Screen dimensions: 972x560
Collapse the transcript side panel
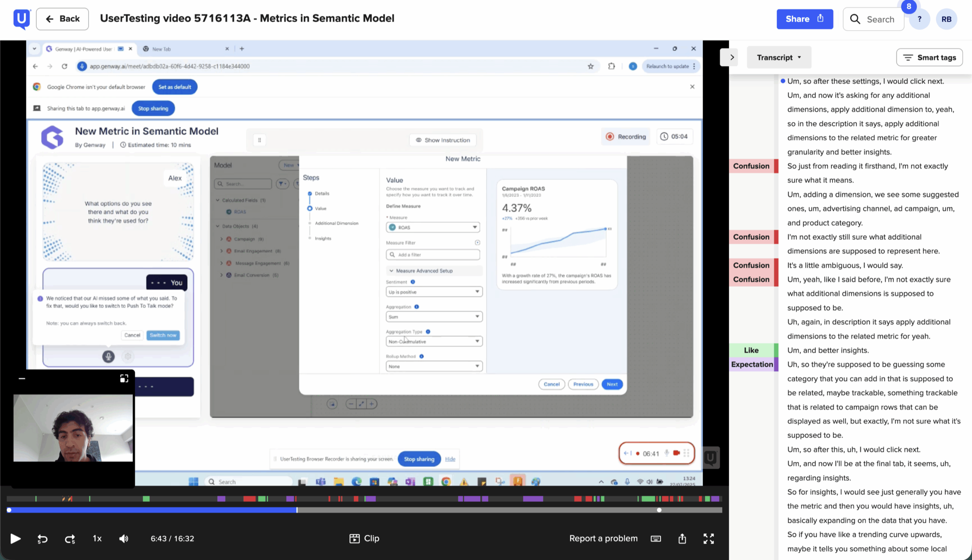[732, 57]
